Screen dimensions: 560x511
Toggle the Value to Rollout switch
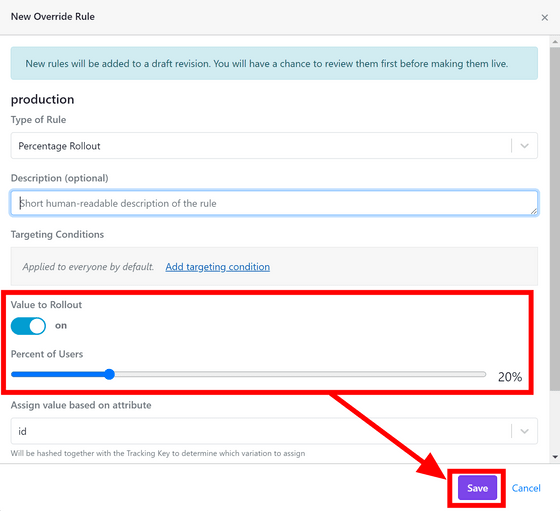28,326
